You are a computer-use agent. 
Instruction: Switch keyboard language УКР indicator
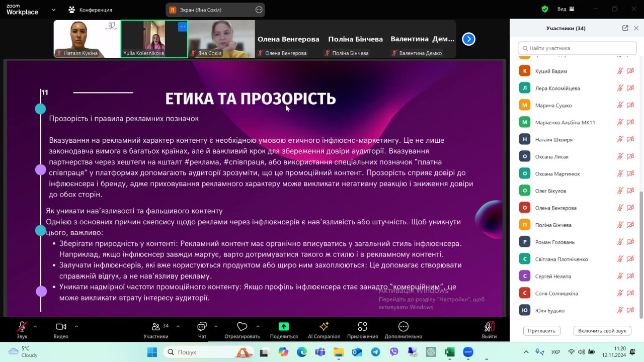click(556, 352)
